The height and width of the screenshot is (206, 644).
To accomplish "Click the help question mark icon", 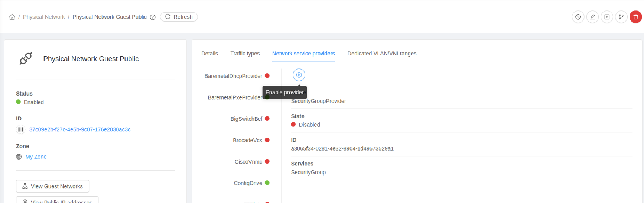I will click(x=153, y=17).
